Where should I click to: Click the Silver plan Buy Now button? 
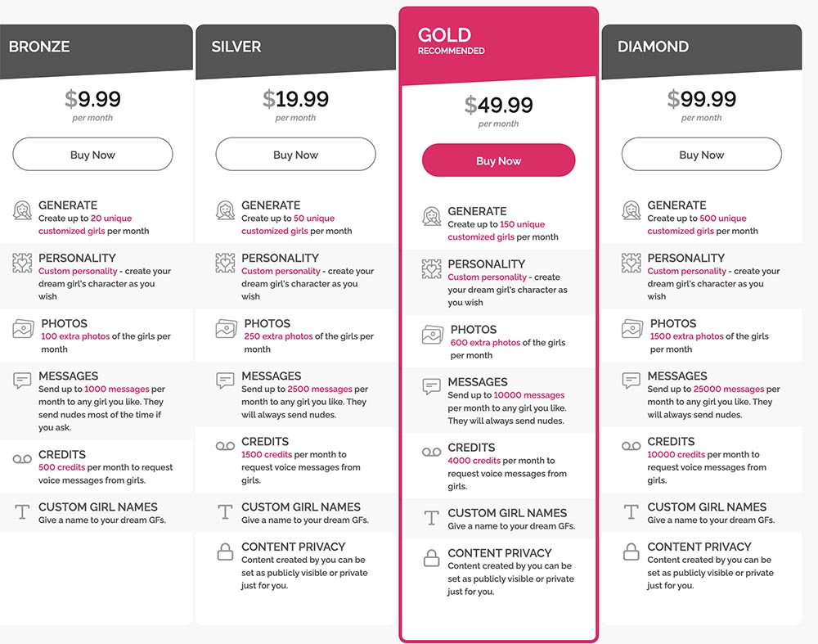click(295, 155)
